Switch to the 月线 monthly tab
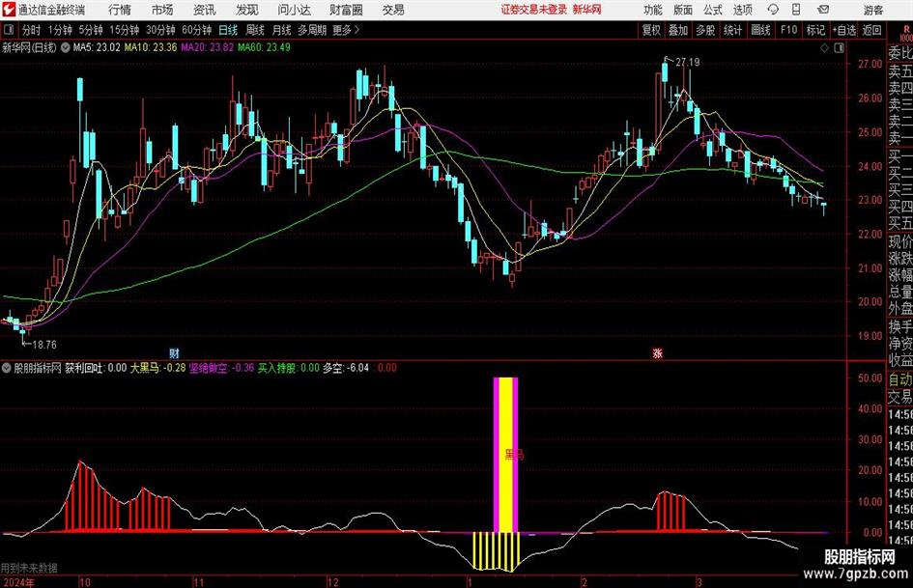This screenshot has height=588, width=913. (x=282, y=30)
